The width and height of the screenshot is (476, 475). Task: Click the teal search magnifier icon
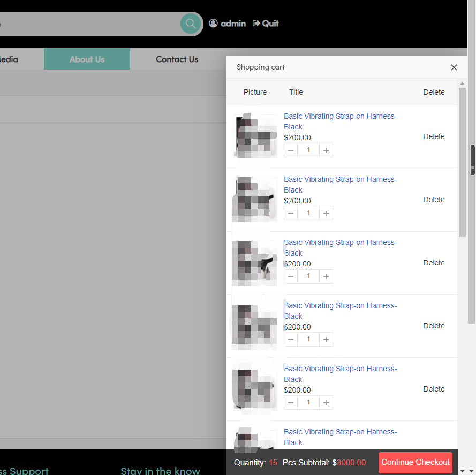191,24
